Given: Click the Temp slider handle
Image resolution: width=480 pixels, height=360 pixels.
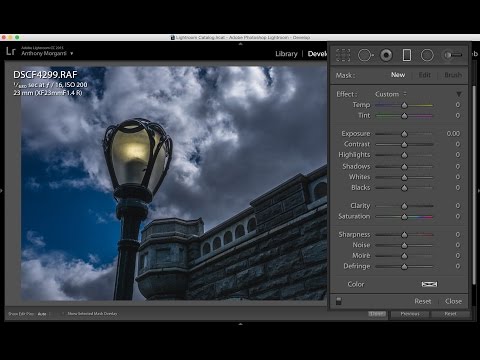Looking at the screenshot, I should pos(404,105).
